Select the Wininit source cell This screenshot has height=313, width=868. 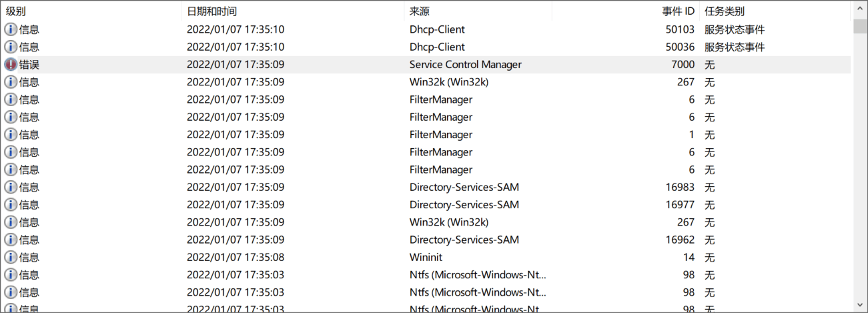click(x=426, y=257)
